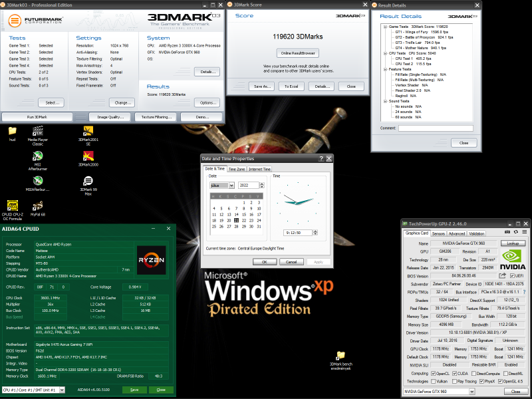This screenshot has height=399, width=532.
Task: Open the MSIAfterbur... shortcut icon
Action: [x=38, y=184]
